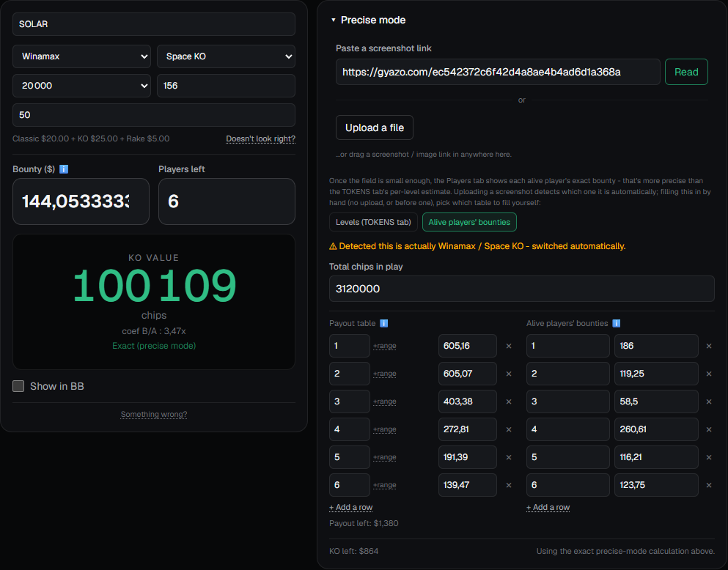Focus the SOLAR tournament name field
The image size is (728, 570).
point(154,24)
